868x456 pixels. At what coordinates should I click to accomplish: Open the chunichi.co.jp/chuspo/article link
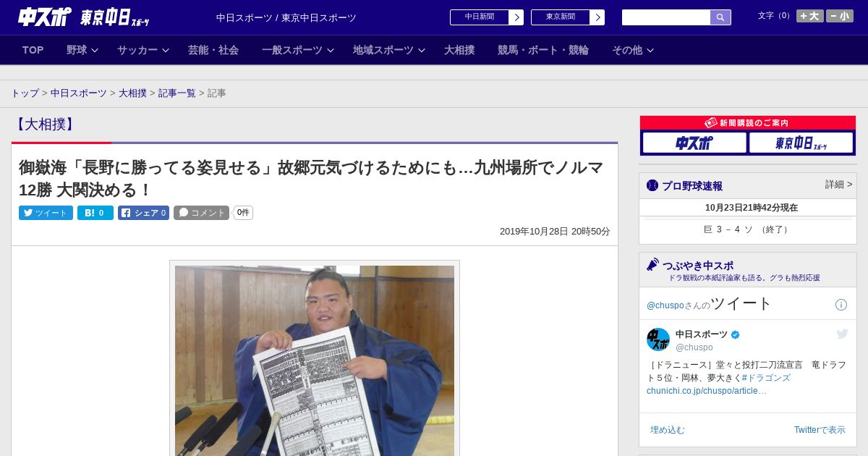click(x=707, y=391)
